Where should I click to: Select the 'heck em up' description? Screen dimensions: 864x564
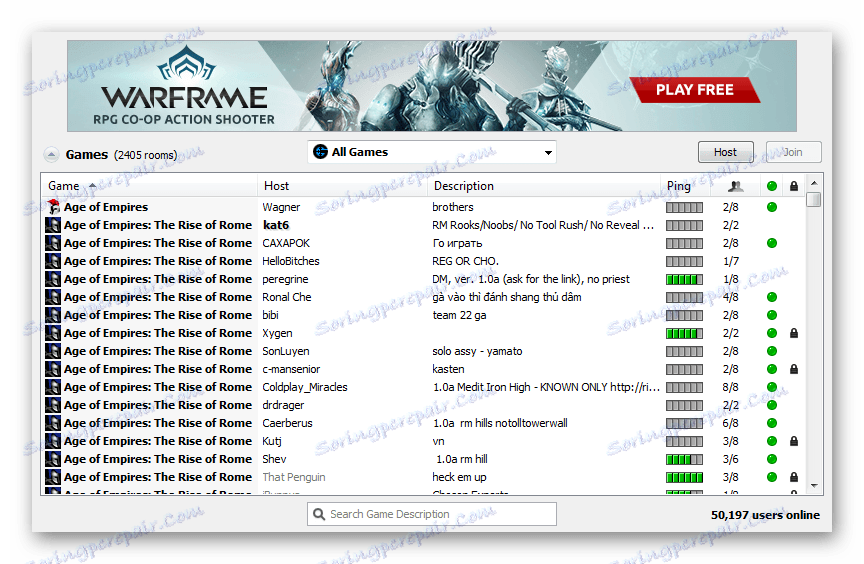(459, 477)
